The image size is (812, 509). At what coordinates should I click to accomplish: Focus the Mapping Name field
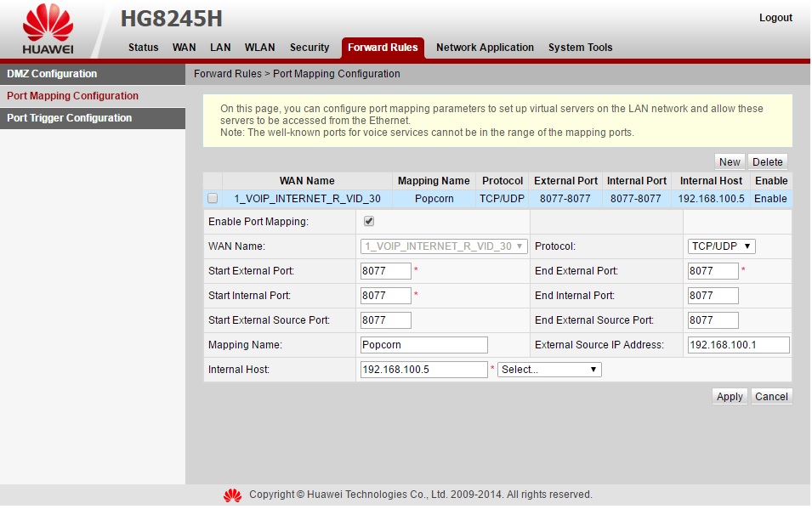tap(424, 345)
